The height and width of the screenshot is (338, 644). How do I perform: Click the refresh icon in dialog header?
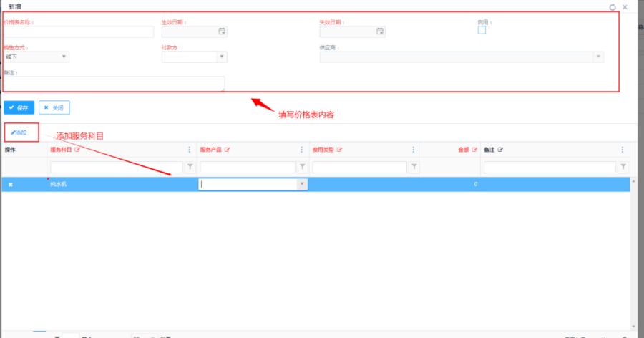pyautogui.click(x=613, y=6)
